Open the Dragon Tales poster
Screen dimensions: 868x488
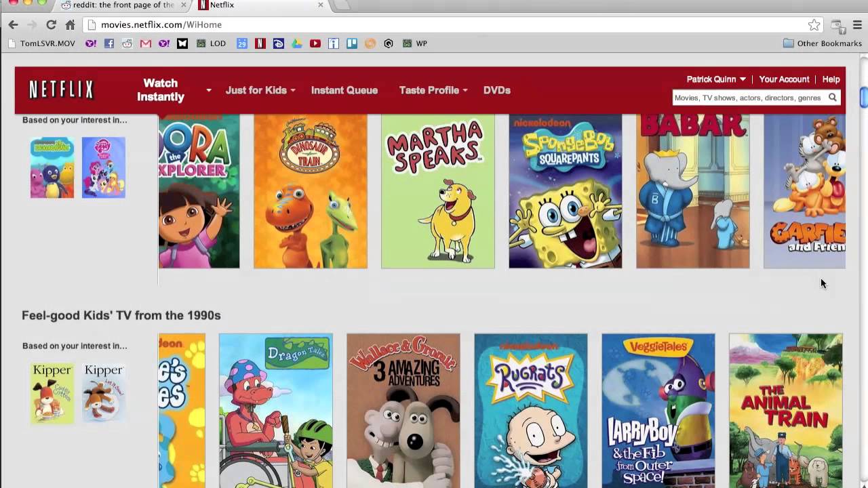[276, 411]
